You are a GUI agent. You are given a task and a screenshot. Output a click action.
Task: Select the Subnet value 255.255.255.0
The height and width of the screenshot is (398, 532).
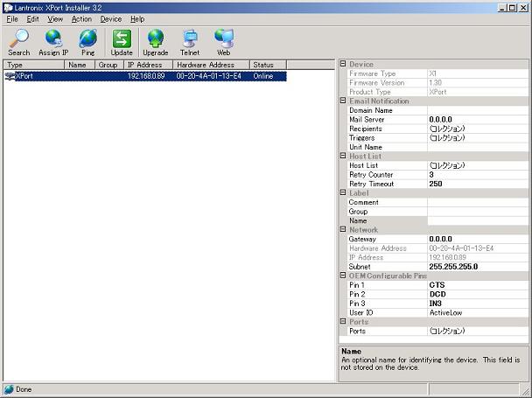pyautogui.click(x=478, y=266)
